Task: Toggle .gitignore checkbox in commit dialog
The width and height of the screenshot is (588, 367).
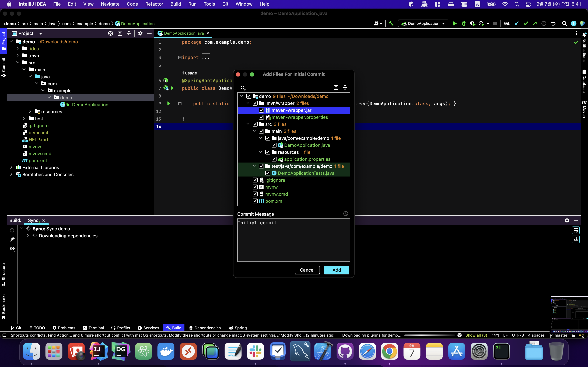Action: coord(255,180)
